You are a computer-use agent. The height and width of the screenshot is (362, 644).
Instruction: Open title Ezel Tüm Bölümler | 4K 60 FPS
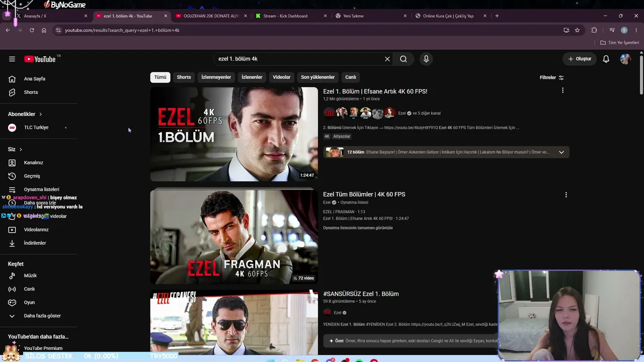[364, 195]
